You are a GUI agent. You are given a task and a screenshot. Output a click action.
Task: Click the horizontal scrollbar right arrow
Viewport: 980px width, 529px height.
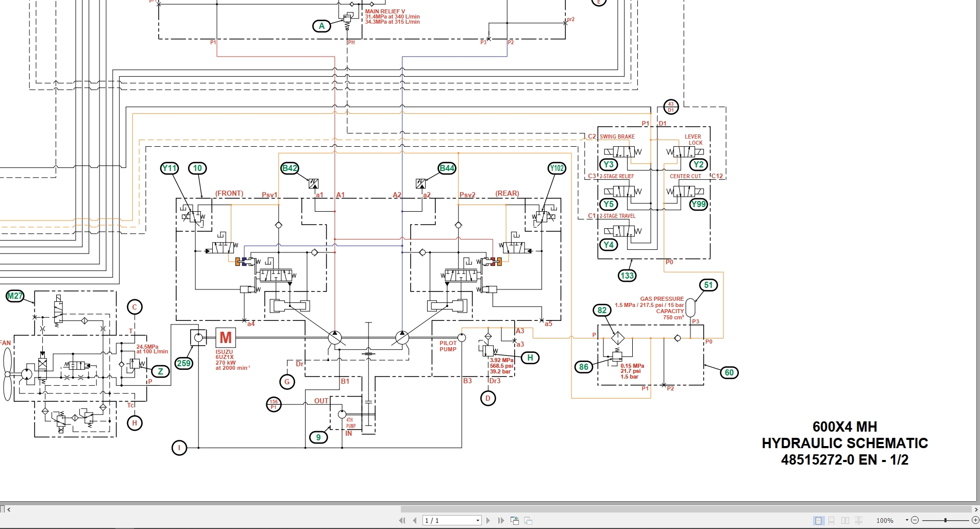(x=975, y=508)
